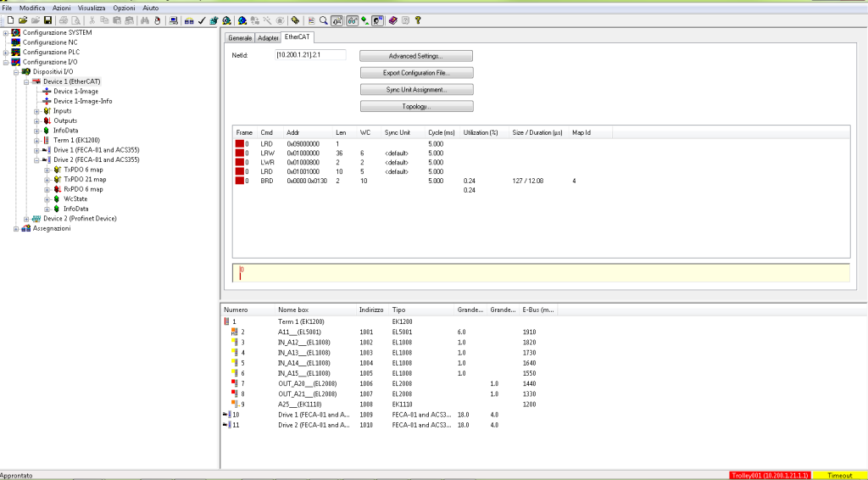Expand TxPDO 21 map node
The image size is (868, 480).
(47, 180)
